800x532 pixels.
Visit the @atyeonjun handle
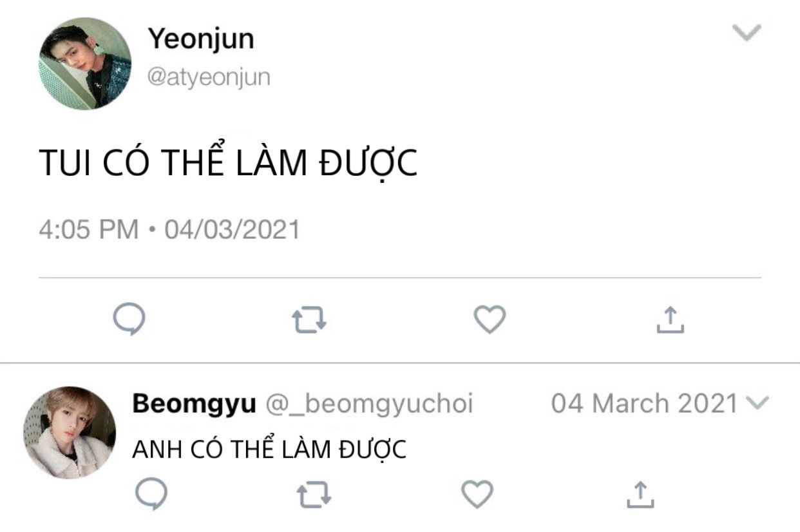209,77
